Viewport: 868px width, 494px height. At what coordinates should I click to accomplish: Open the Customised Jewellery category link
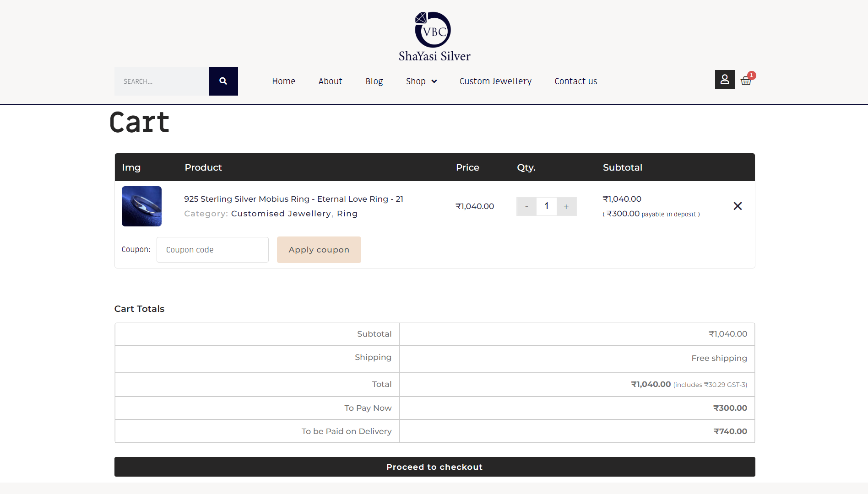pyautogui.click(x=281, y=214)
